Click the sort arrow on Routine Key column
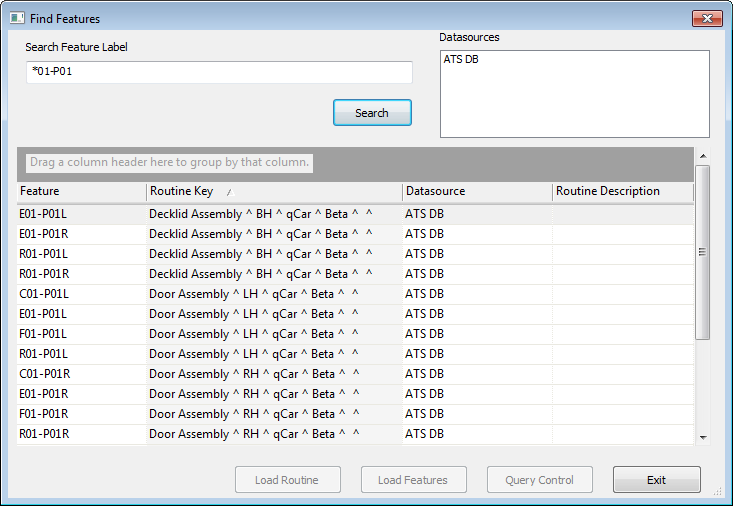The image size is (733, 506). click(228, 192)
